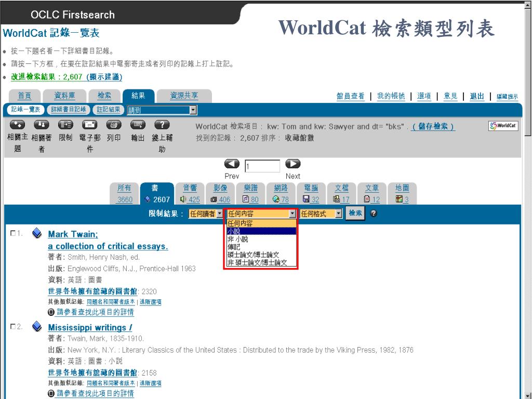Click the info icon for record 1 details
This screenshot has width=532, height=399.
coord(51,312)
